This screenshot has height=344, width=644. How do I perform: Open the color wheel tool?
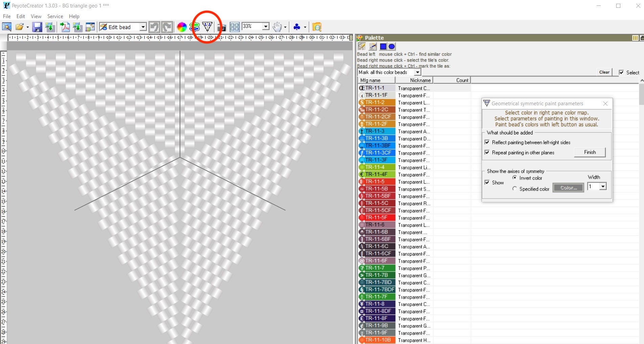(181, 27)
